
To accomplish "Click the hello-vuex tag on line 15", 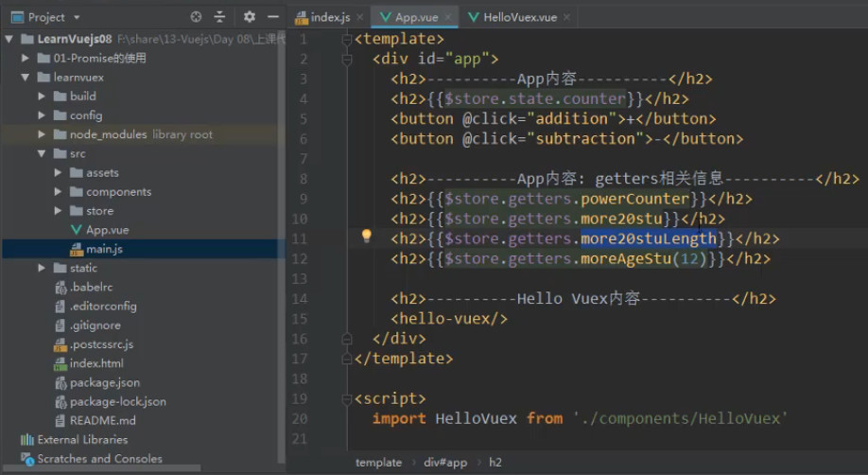I will pos(449,319).
